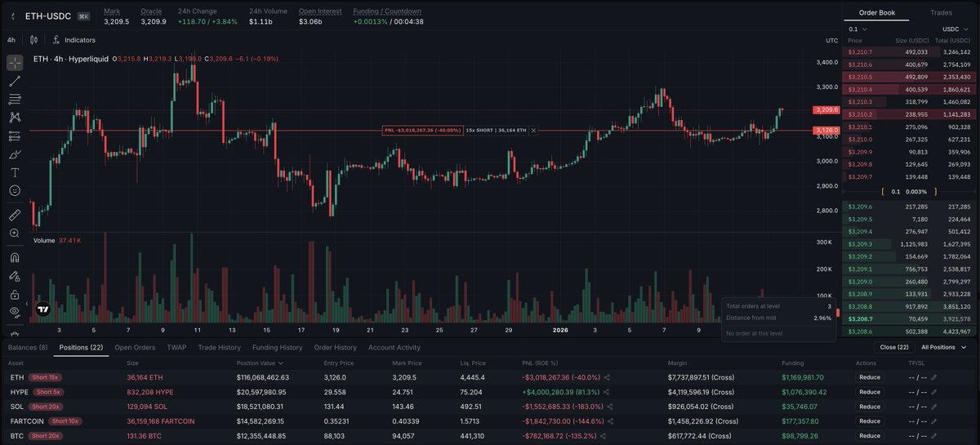Edit TP/SL pencil for HYPE position
This screenshot has width=980, height=445.
(x=935, y=392)
